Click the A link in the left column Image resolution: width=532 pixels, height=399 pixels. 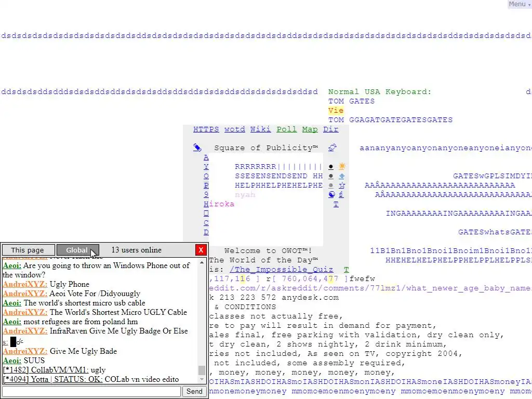(x=206, y=157)
